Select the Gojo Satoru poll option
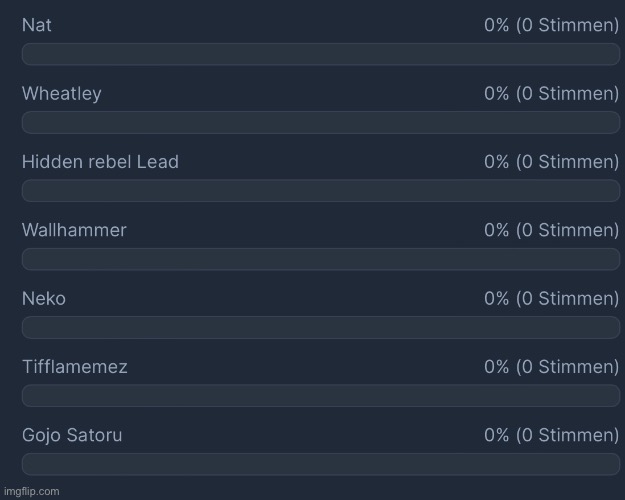This screenshot has width=625, height=500. 72,435
